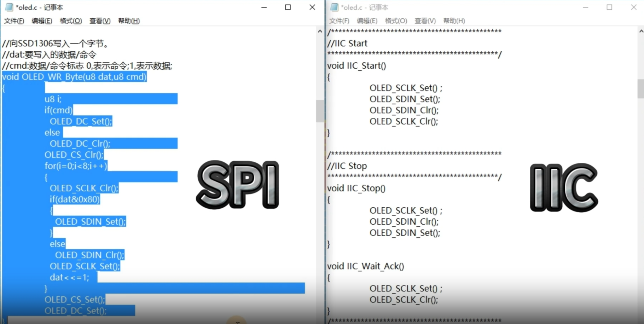Close the left Notepad window

click(x=312, y=7)
